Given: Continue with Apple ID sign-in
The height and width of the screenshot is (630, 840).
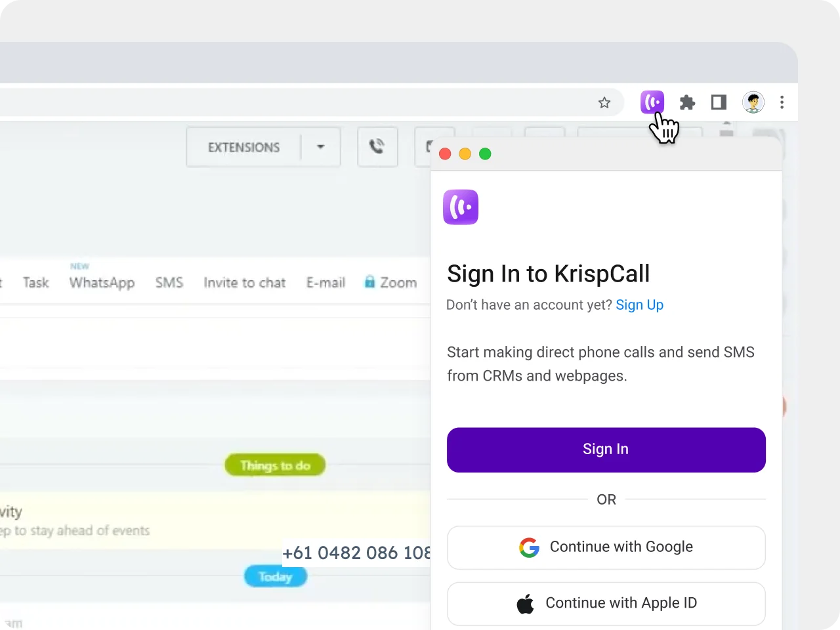Looking at the screenshot, I should (606, 604).
